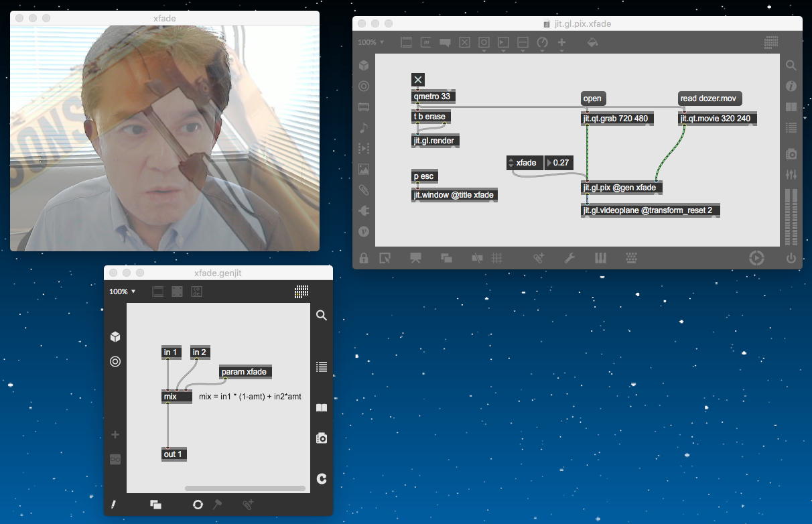Click the cube objects icon in xfade.genjit sidebar
Viewport: 812px width, 524px height.
click(115, 336)
